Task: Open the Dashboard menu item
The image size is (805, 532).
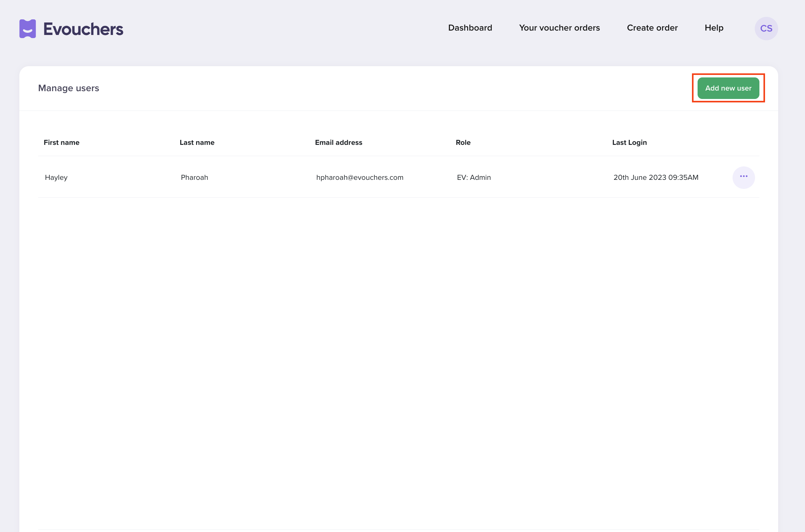Action: (x=470, y=28)
